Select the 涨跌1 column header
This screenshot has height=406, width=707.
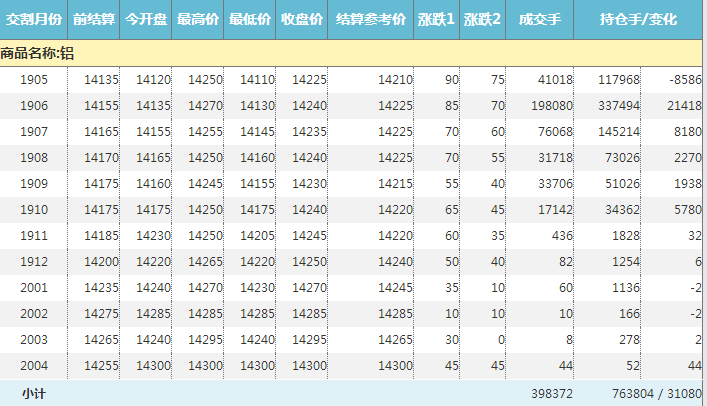tap(436, 19)
